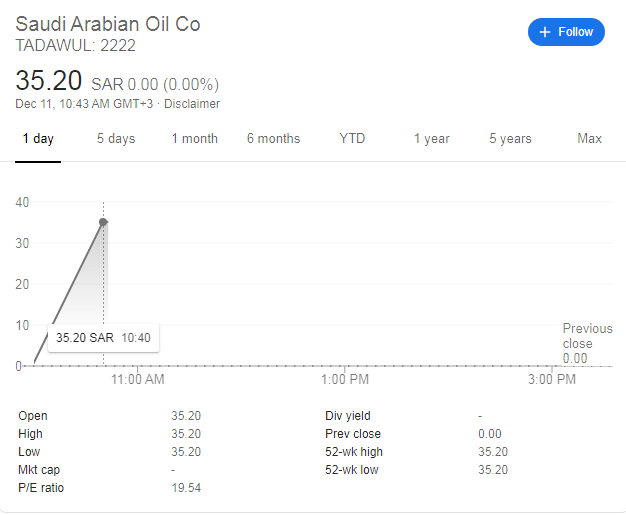Click the TADAWUL: 2222 ticker text

click(76, 45)
